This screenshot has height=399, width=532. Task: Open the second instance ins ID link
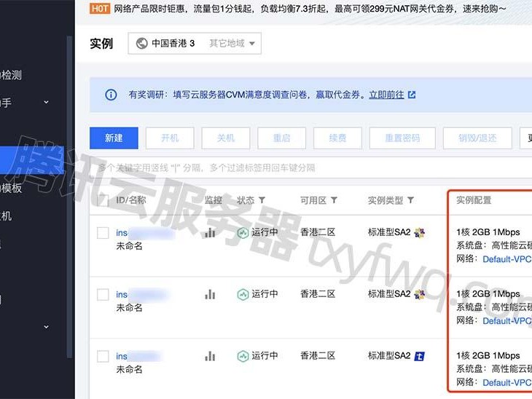[141, 295]
